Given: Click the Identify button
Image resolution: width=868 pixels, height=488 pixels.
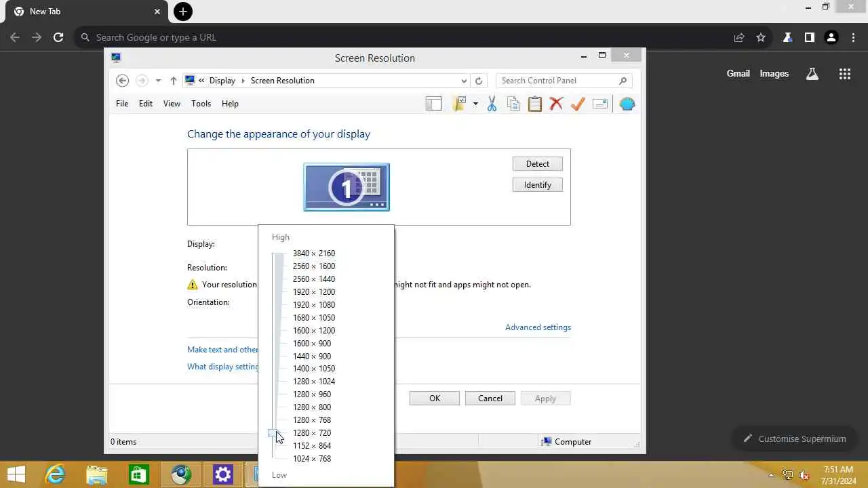Looking at the screenshot, I should (538, 185).
